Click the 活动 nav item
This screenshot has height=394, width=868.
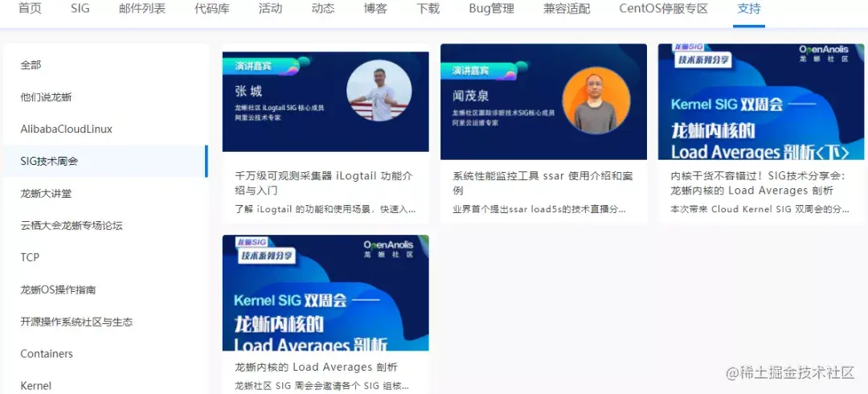click(x=270, y=9)
